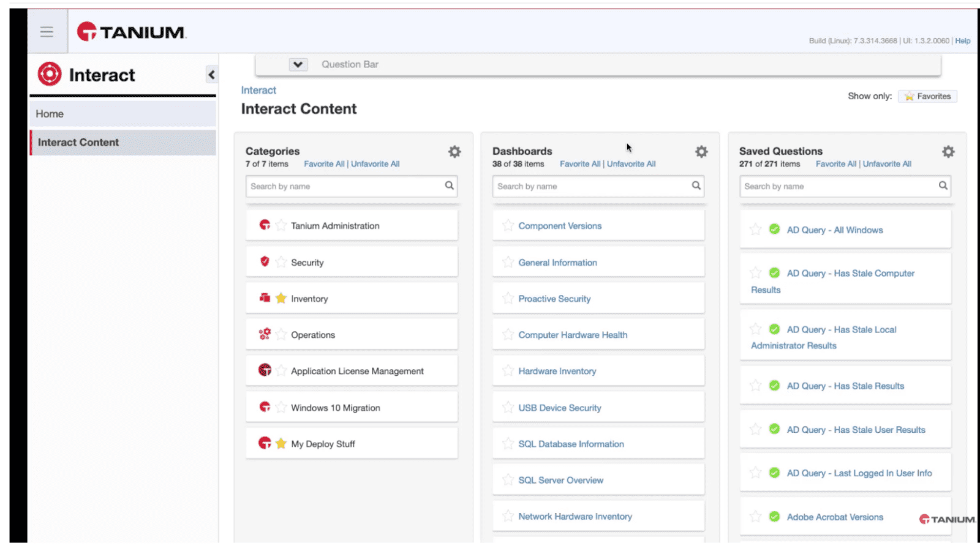980x551 pixels.
Task: Open the General Information dashboard
Action: (x=557, y=263)
